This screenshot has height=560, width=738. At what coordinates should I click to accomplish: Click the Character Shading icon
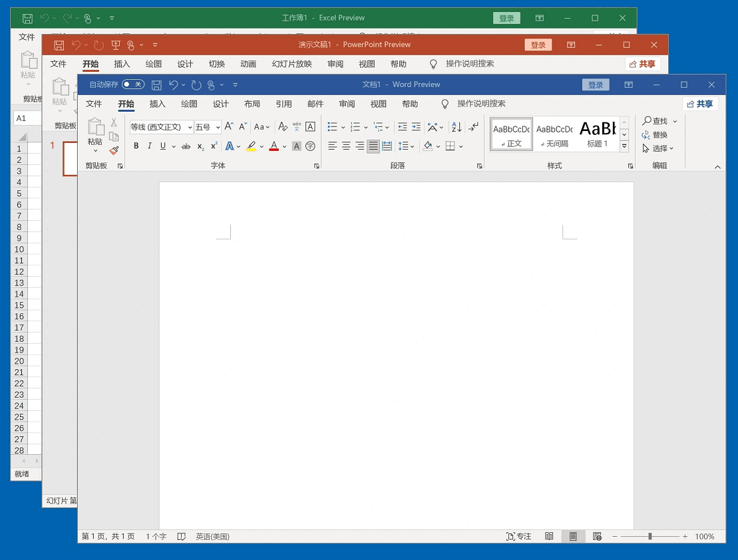297,146
